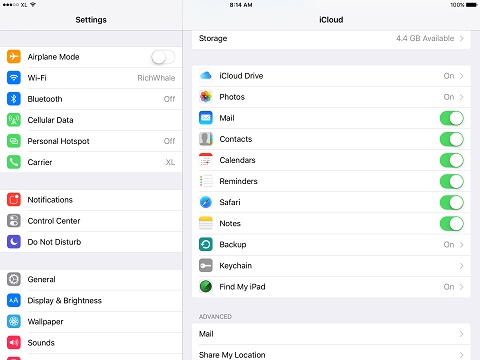Tap the Mail envelope icon
The height and width of the screenshot is (360, 480).
point(206,118)
